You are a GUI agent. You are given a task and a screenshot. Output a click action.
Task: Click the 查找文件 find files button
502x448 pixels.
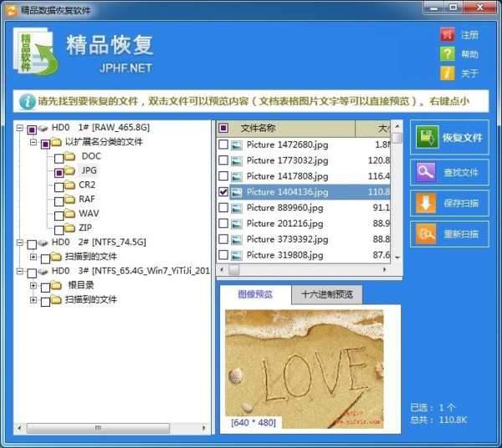click(449, 172)
